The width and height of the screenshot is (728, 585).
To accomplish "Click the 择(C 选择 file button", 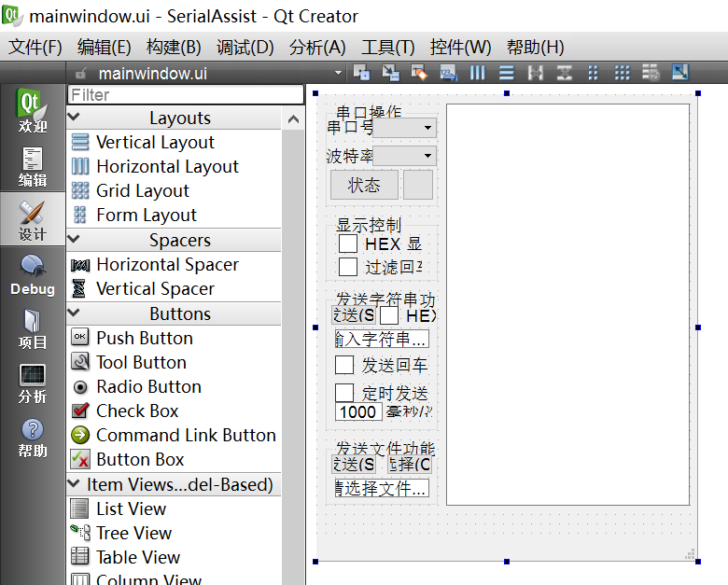I will [x=410, y=464].
